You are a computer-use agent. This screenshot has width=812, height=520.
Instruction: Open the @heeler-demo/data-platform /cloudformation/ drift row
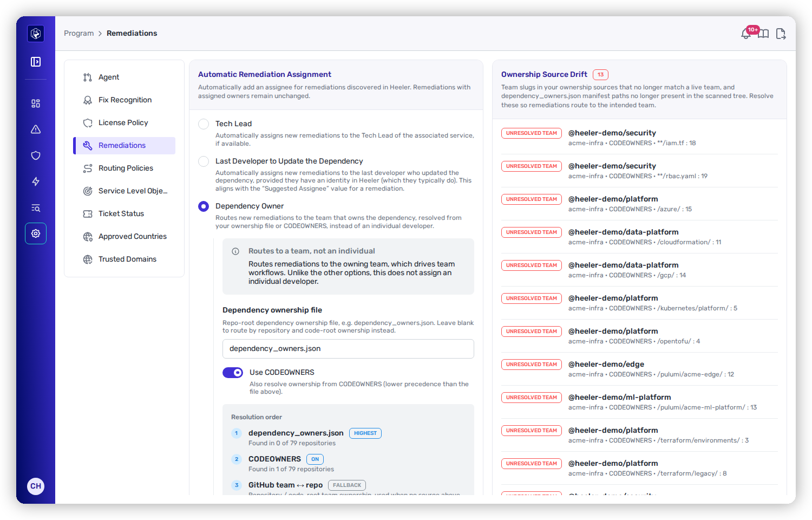click(639, 237)
